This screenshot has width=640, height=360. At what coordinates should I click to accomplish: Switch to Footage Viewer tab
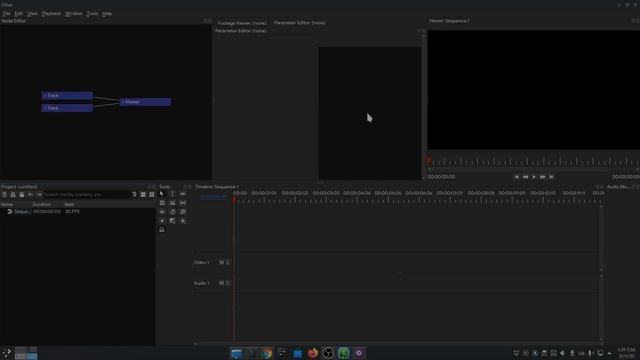click(242, 23)
